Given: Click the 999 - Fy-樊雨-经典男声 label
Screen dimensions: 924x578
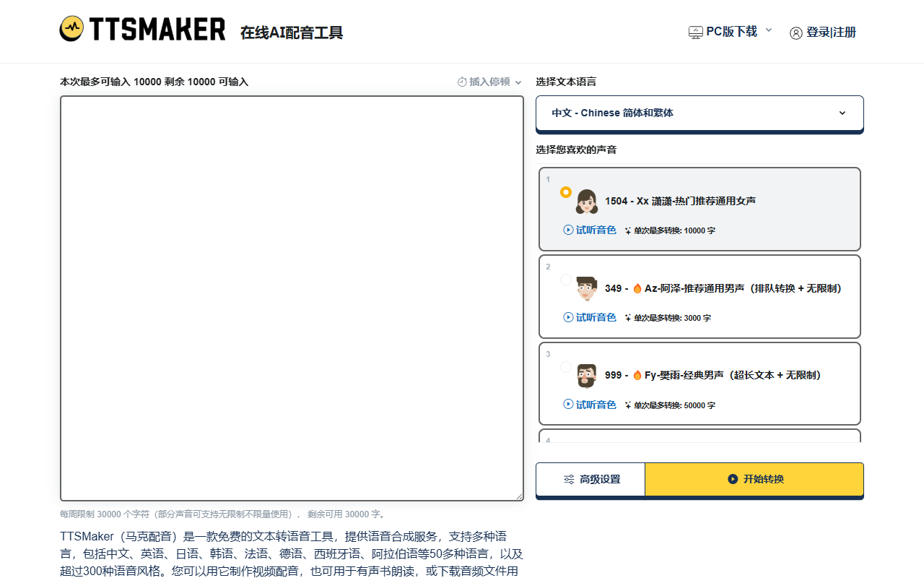Looking at the screenshot, I should coord(713,375).
